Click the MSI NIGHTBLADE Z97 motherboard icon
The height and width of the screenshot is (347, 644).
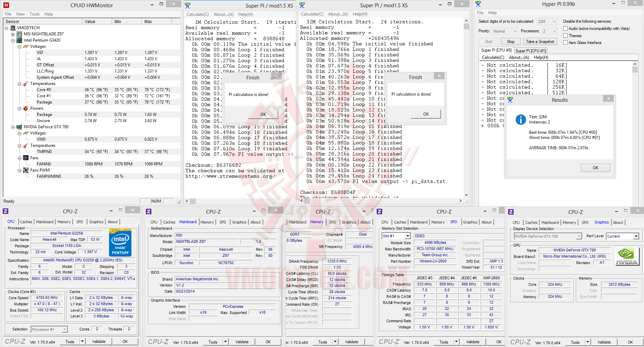20,34
